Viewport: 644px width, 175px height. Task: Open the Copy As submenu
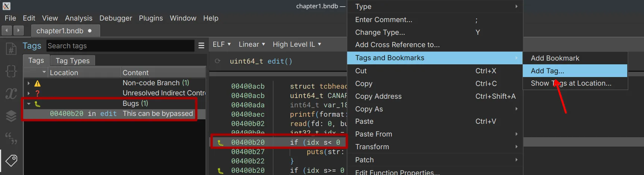[435, 109]
